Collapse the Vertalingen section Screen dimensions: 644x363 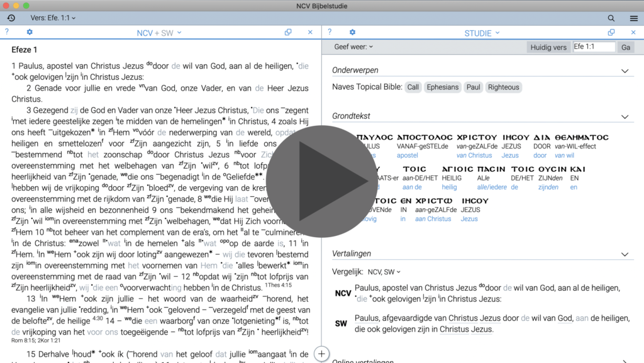click(625, 254)
